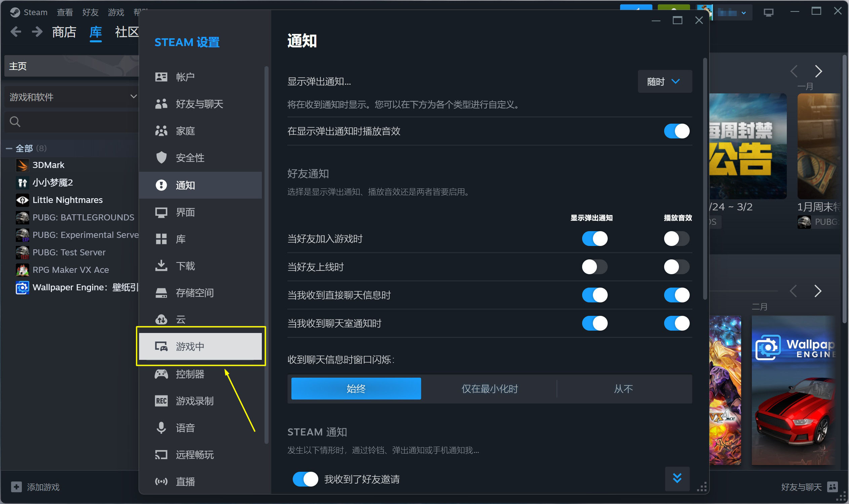Image resolution: width=849 pixels, height=504 pixels.
Task: Click the Steam logo in menu bar
Action: pos(15,12)
